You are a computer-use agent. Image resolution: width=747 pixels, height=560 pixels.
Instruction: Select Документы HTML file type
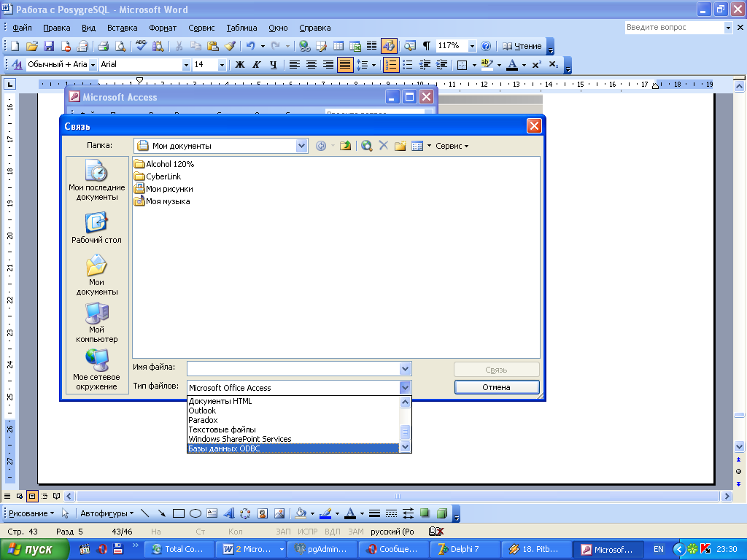293,401
